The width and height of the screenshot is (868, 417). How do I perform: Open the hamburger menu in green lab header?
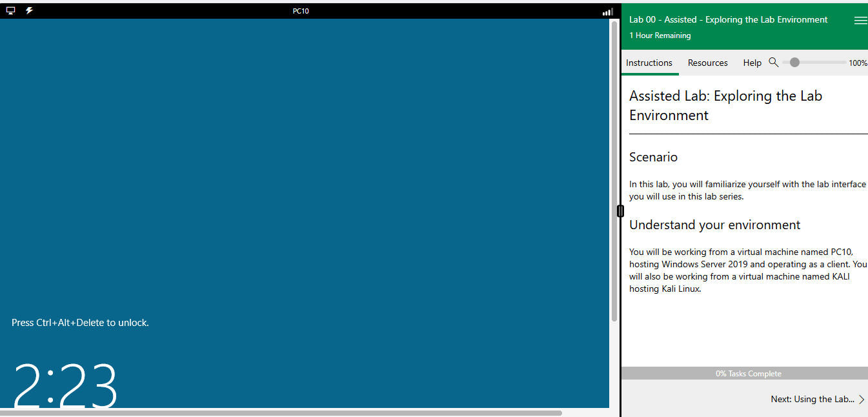pos(860,19)
